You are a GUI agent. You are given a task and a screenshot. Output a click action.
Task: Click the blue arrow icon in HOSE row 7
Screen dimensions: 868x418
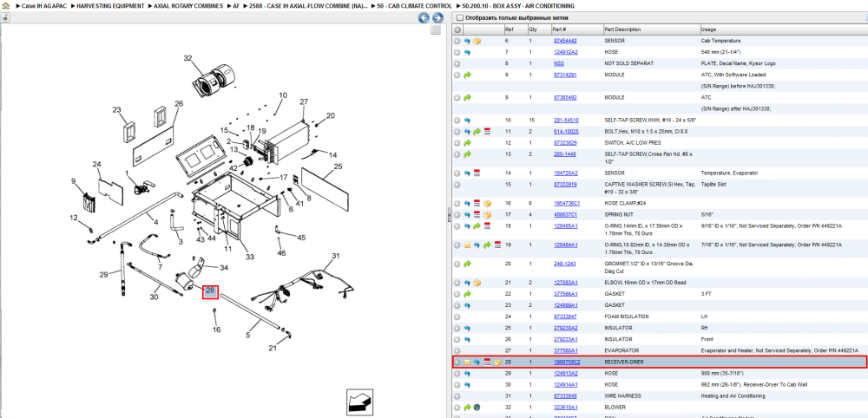[x=467, y=52]
